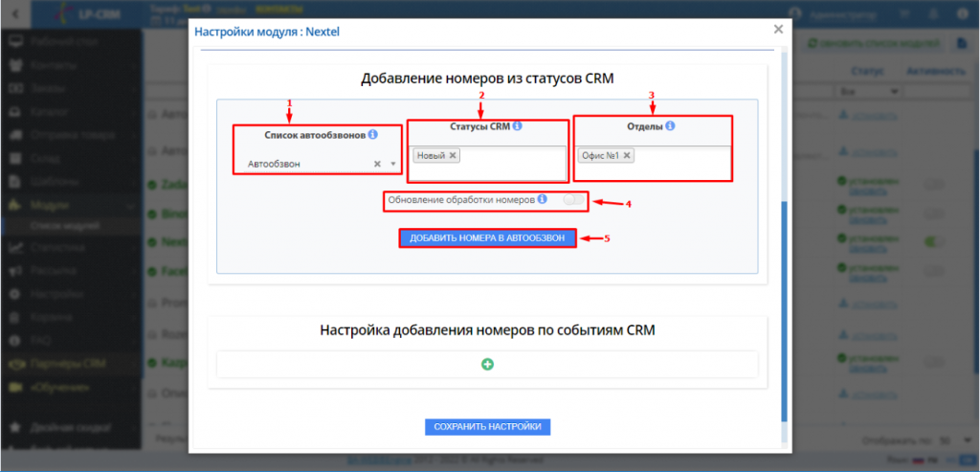The image size is (980, 472).
Task: Close the Nextel module settings dialog
Action: [x=778, y=30]
